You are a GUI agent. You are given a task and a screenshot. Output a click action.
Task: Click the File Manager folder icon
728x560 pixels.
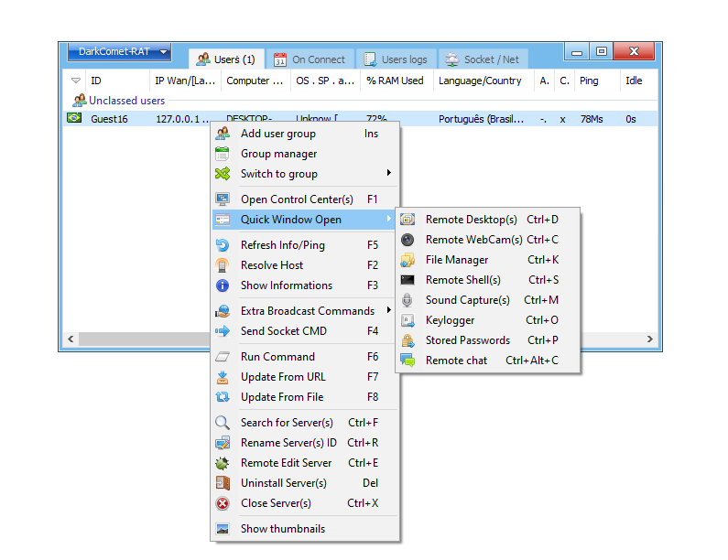tap(407, 260)
